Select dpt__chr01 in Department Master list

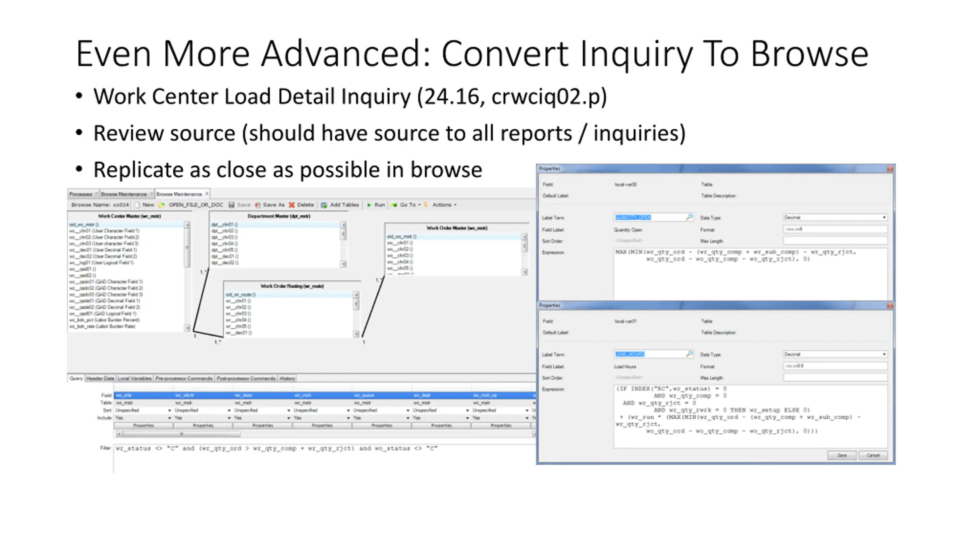pos(275,225)
